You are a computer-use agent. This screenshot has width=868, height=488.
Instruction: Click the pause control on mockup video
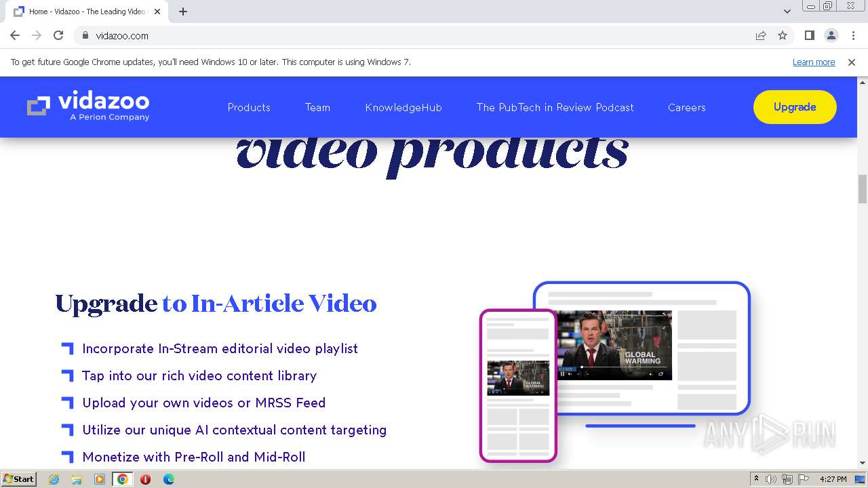[x=562, y=373]
